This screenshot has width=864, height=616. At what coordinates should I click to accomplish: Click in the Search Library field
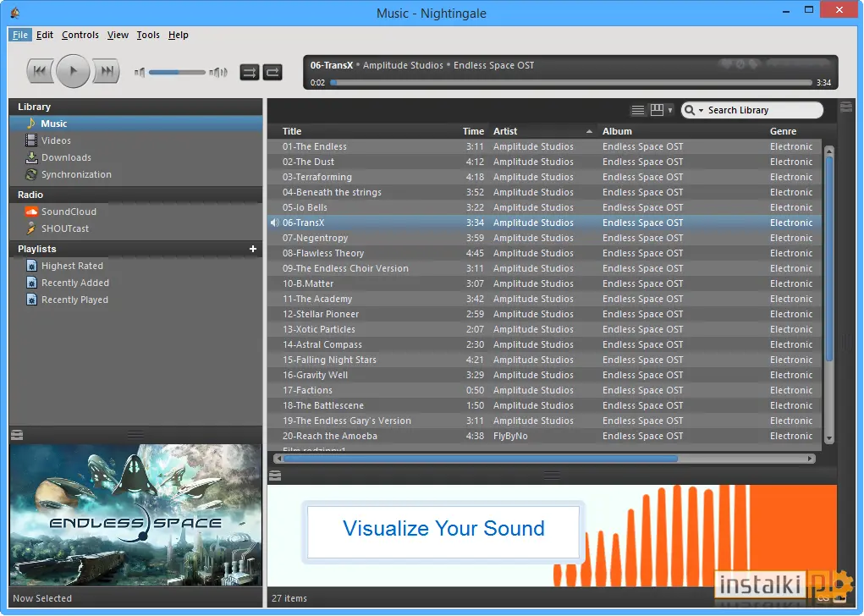click(x=762, y=110)
